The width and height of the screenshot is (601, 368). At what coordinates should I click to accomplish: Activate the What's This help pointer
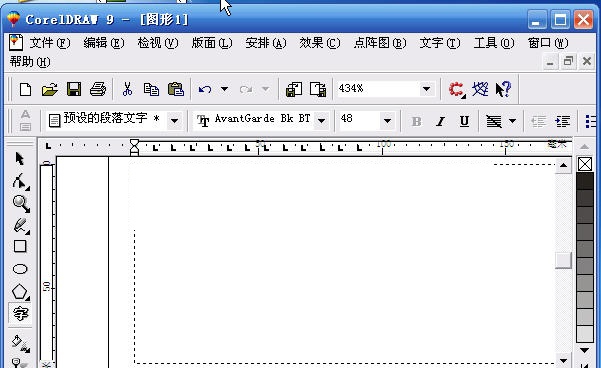tap(503, 90)
